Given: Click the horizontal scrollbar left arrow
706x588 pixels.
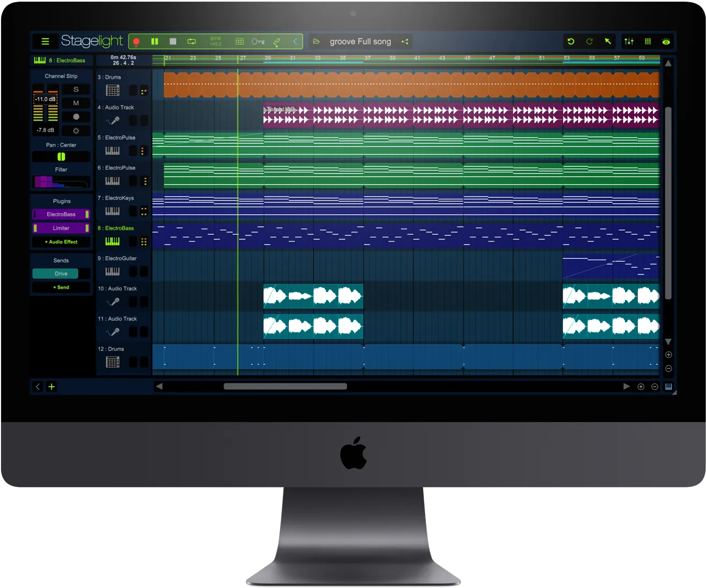Looking at the screenshot, I should point(159,386).
